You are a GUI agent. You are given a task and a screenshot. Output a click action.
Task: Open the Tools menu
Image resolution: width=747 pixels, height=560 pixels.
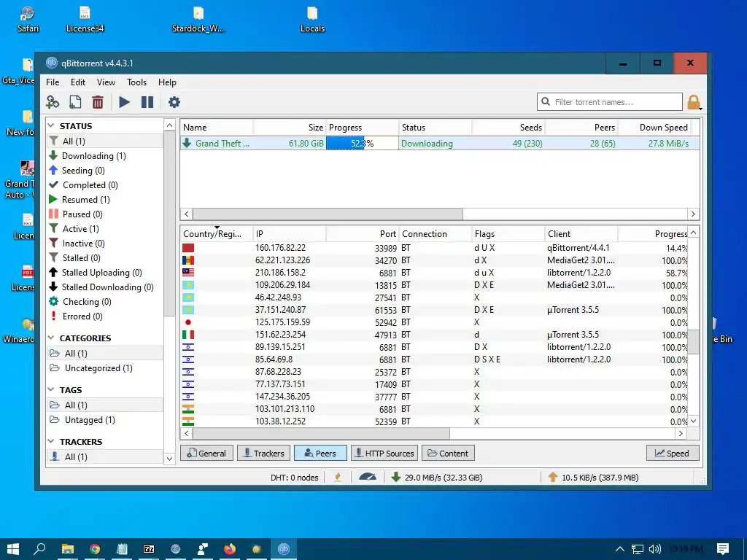pos(136,82)
